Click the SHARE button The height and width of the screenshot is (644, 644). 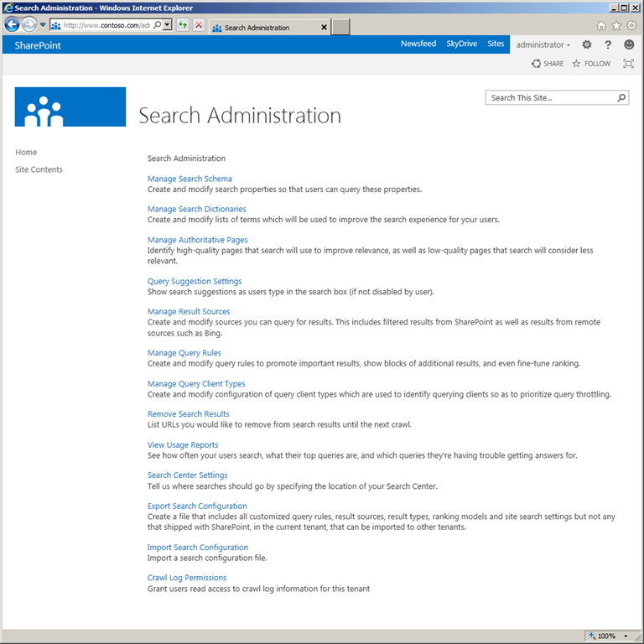548,64
